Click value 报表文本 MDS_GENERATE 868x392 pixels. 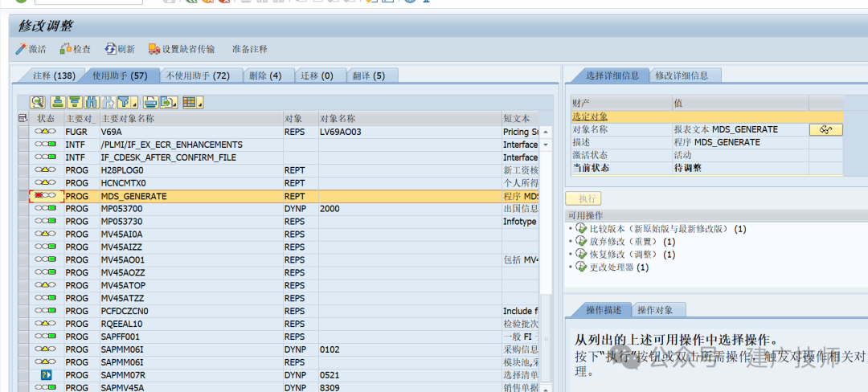(726, 129)
